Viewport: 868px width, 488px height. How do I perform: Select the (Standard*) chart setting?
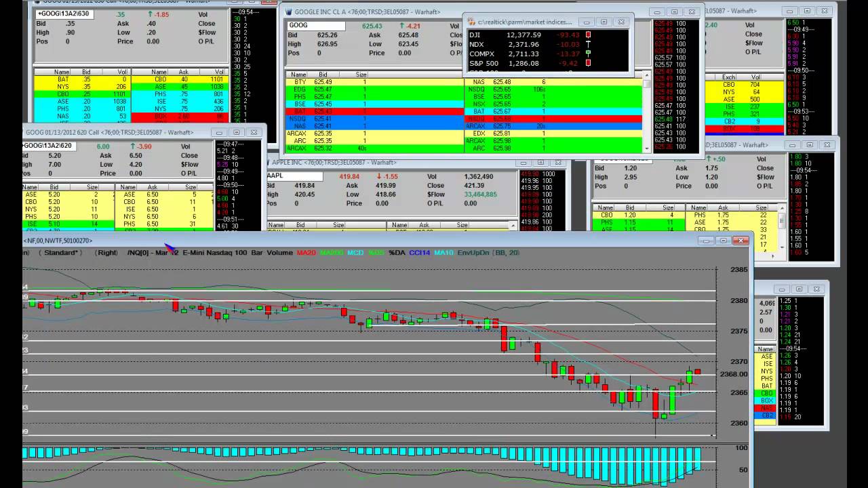click(60, 253)
